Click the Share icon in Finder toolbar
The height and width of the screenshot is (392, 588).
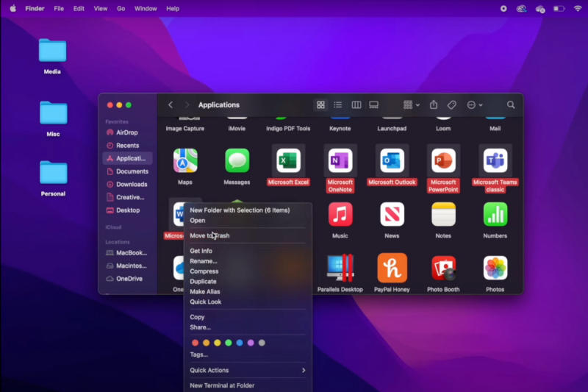(x=434, y=105)
